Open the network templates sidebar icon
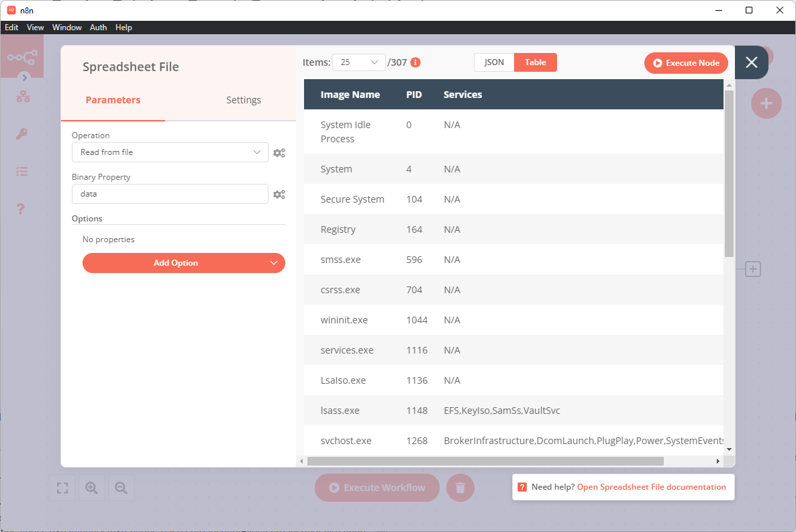796x532 pixels. [23, 97]
